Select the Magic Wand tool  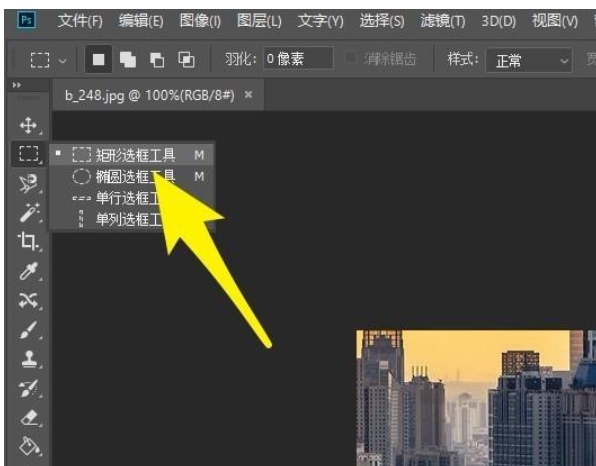coord(29,212)
